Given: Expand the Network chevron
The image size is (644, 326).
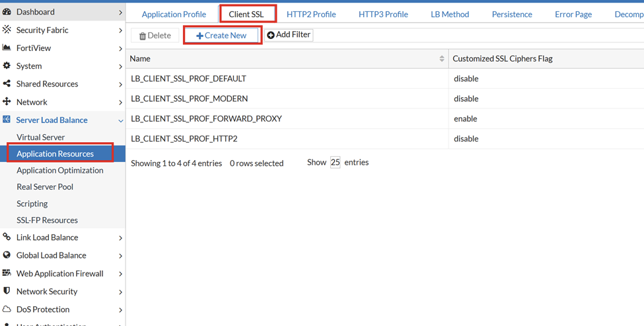Looking at the screenshot, I should (120, 102).
